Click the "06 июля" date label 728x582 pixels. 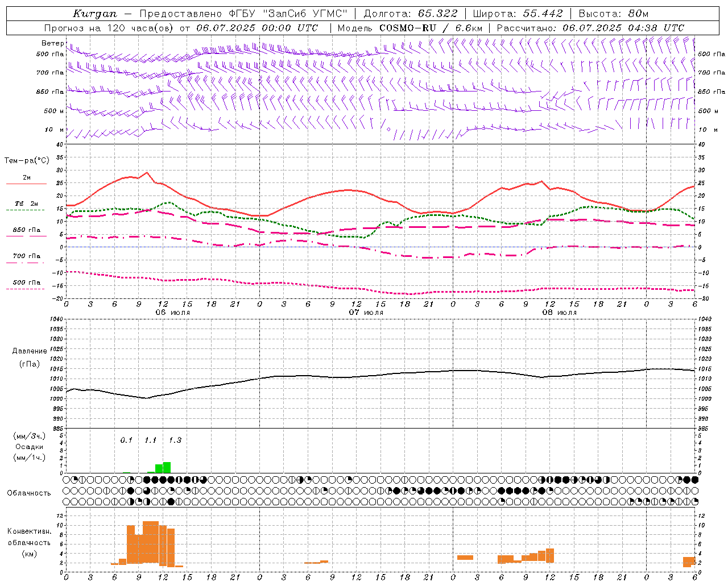click(x=173, y=313)
